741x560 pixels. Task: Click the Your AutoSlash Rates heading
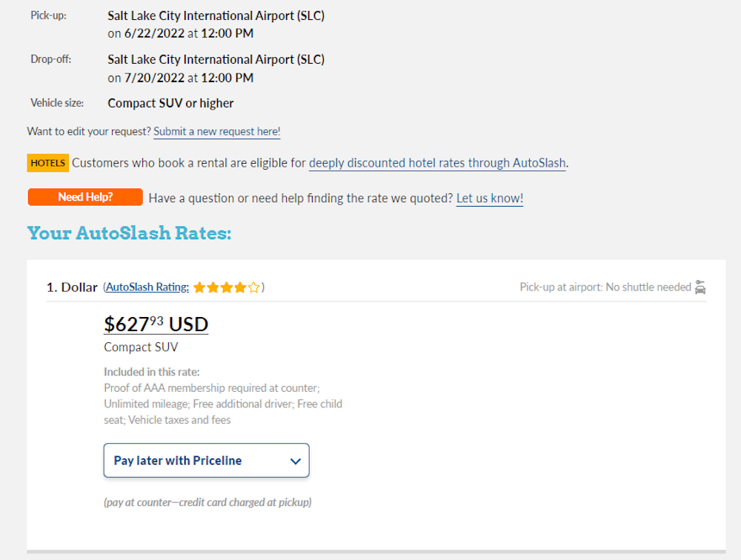[130, 233]
